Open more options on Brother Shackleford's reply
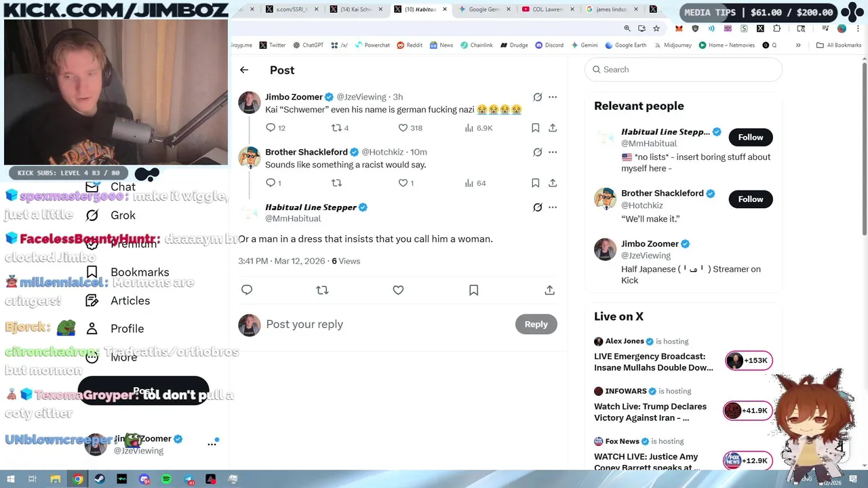The image size is (868, 488). pyautogui.click(x=553, y=152)
